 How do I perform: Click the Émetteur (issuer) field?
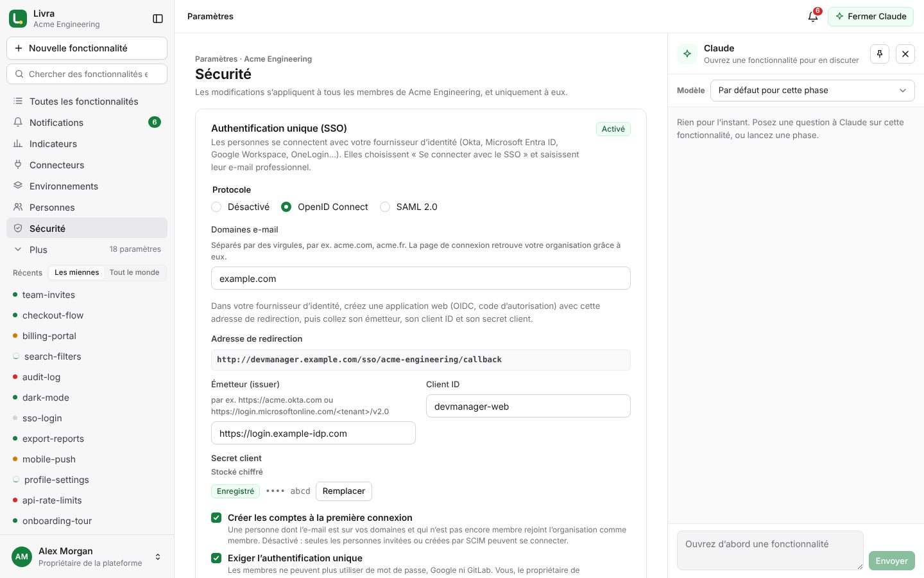313,433
